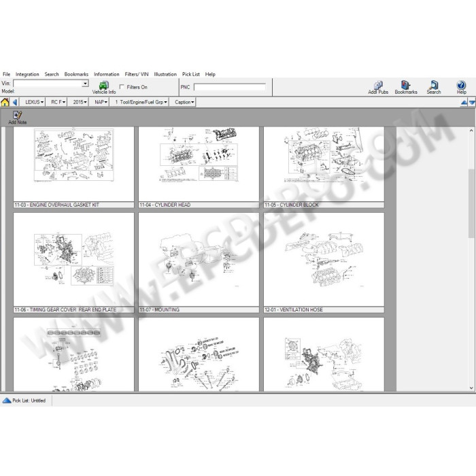
Task: Open the Vin dropdown
Action: (x=85, y=83)
